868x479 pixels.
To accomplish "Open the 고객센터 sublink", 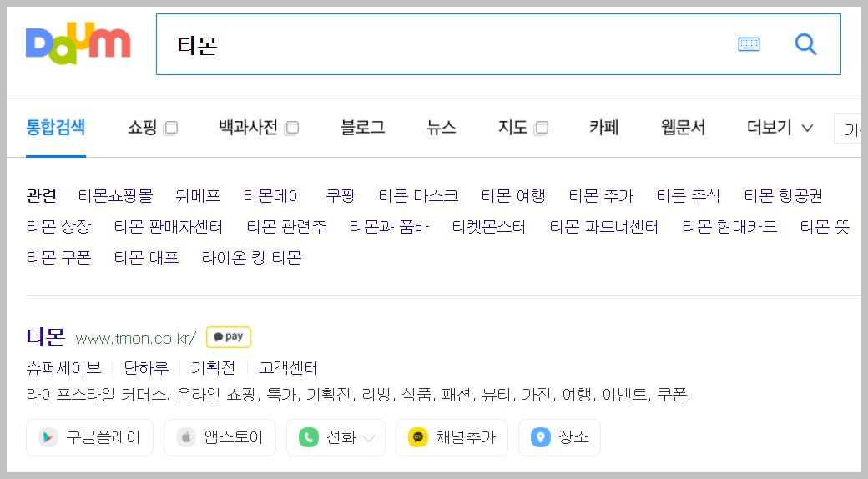I will (x=289, y=368).
